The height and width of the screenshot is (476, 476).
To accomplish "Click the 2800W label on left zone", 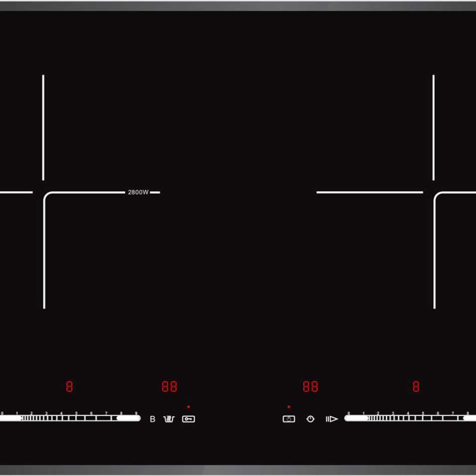I will pyautogui.click(x=138, y=192).
